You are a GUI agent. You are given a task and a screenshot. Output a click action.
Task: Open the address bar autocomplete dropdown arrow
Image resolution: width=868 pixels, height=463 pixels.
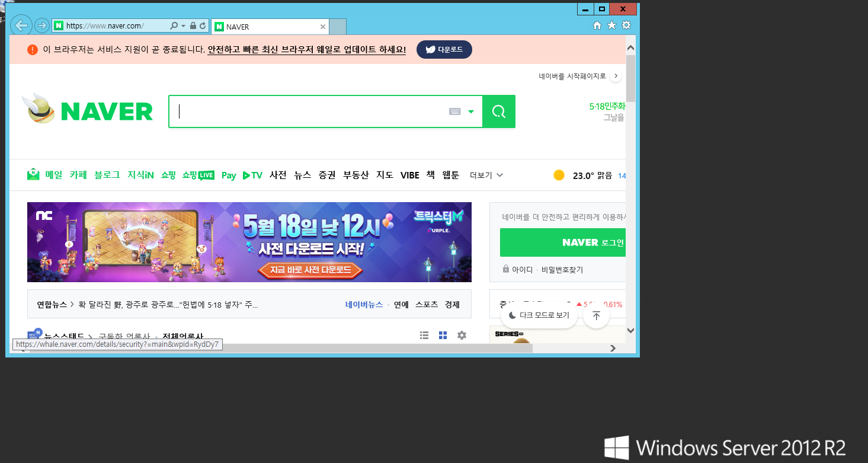pyautogui.click(x=184, y=26)
